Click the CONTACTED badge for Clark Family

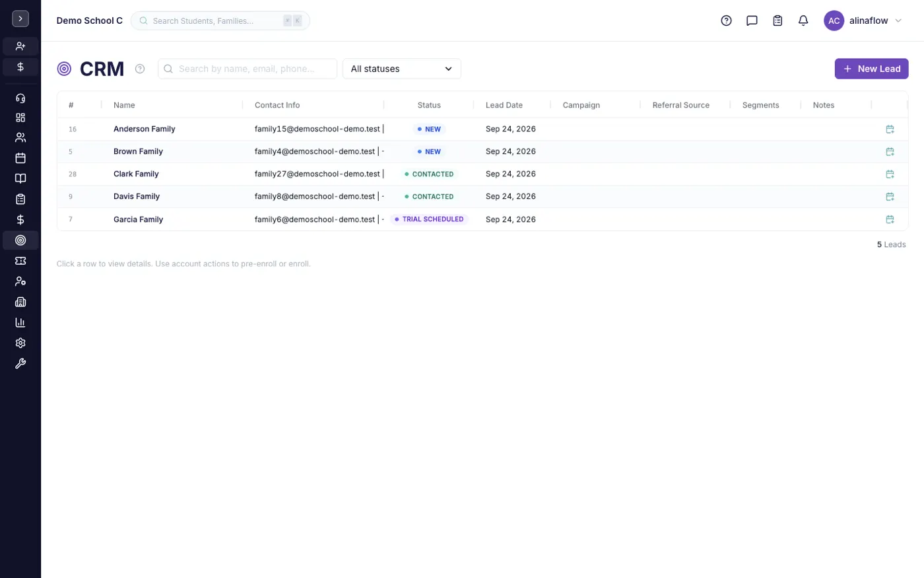(x=429, y=174)
